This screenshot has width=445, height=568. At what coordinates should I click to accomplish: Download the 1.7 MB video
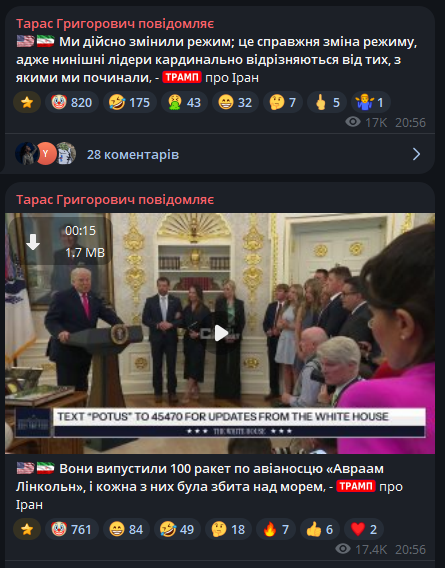coord(33,242)
